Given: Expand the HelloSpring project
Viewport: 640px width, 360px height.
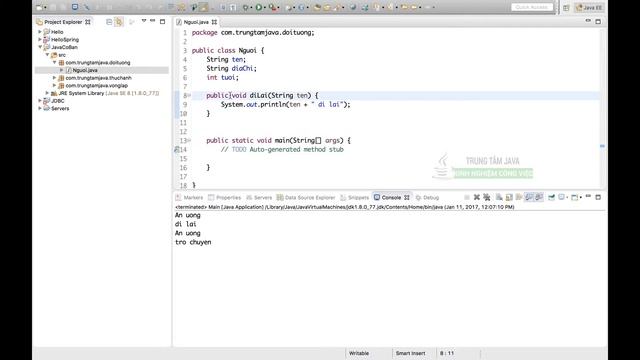Looking at the screenshot, I should pyautogui.click(x=40, y=39).
